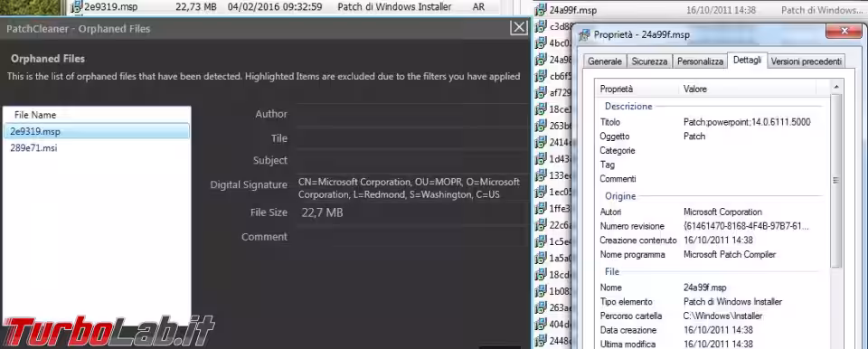The width and height of the screenshot is (868, 349).
Task: Click Percorso cartella value C:\Windows\Installer
Action: point(723,316)
